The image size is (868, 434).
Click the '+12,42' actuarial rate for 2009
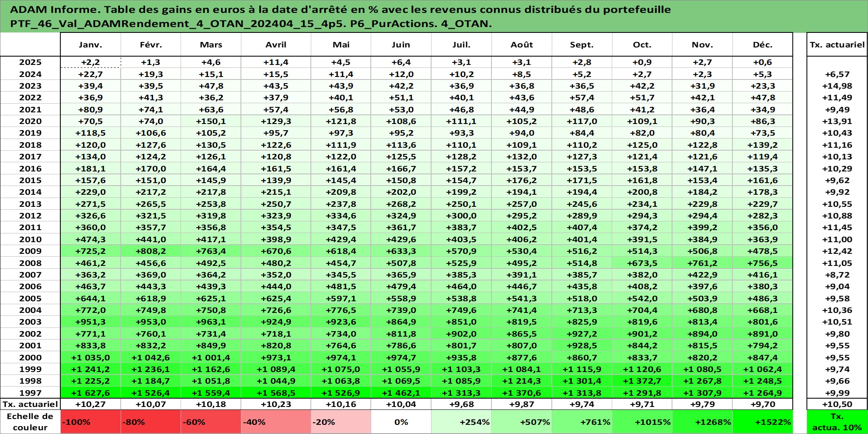click(837, 251)
